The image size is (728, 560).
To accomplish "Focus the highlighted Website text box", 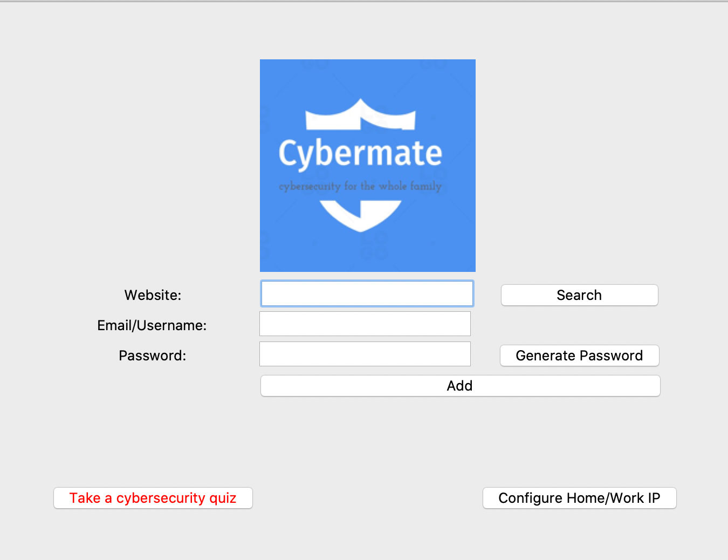I will coord(367,293).
